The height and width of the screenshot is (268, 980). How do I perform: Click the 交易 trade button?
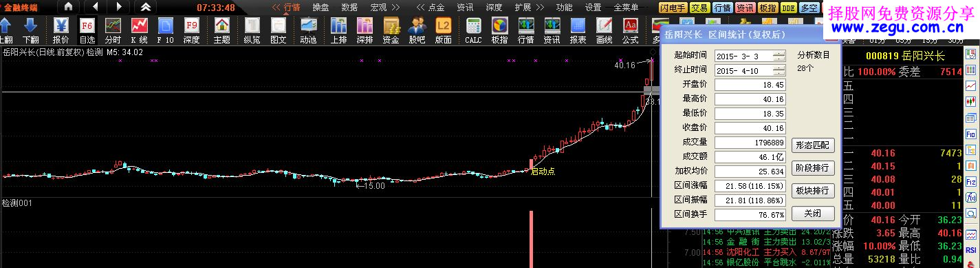(699, 8)
